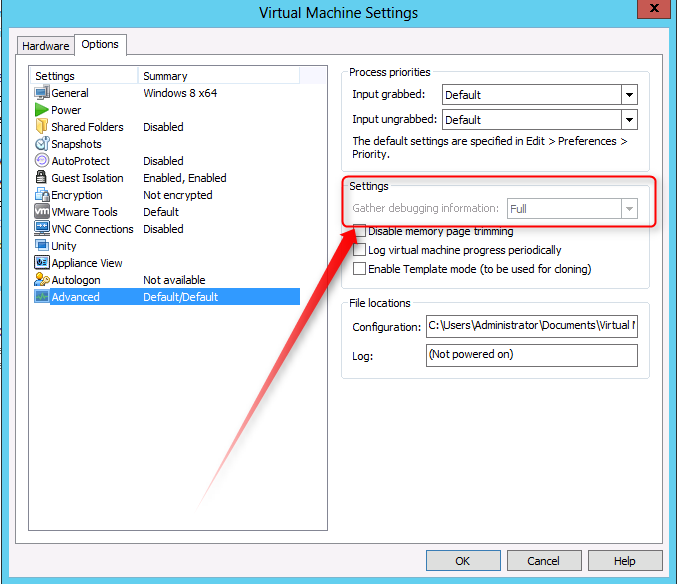Click the 'Enabled, Enabled' summary text
This screenshot has height=584, width=677.
click(x=185, y=178)
